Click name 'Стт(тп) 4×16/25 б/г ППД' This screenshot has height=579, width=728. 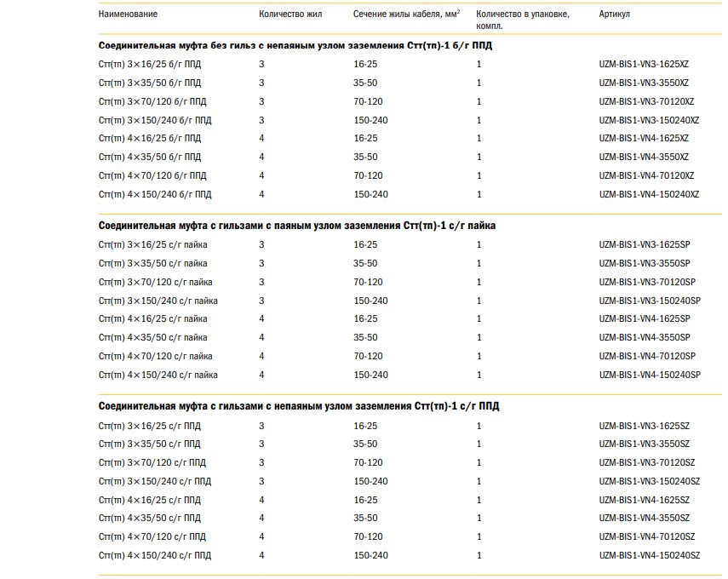coord(150,139)
